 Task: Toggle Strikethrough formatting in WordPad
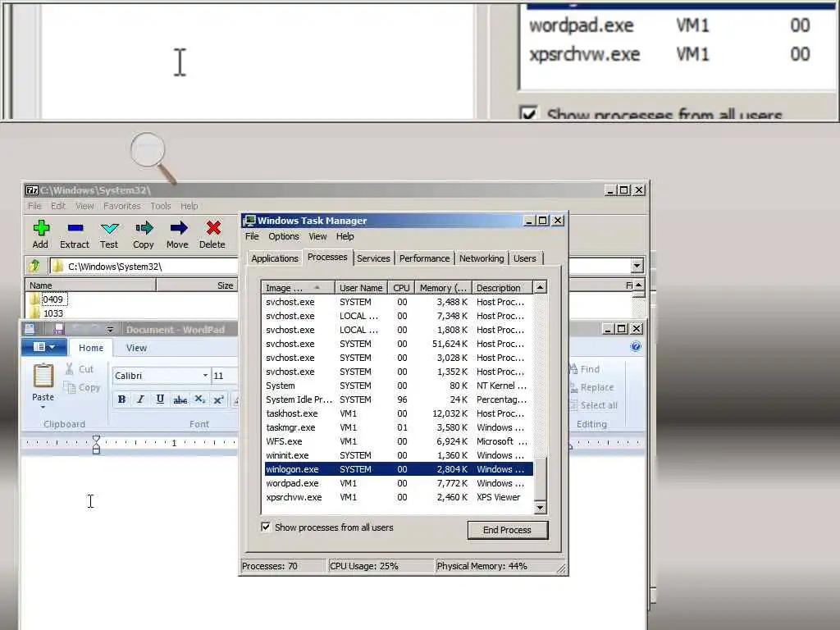tap(180, 399)
